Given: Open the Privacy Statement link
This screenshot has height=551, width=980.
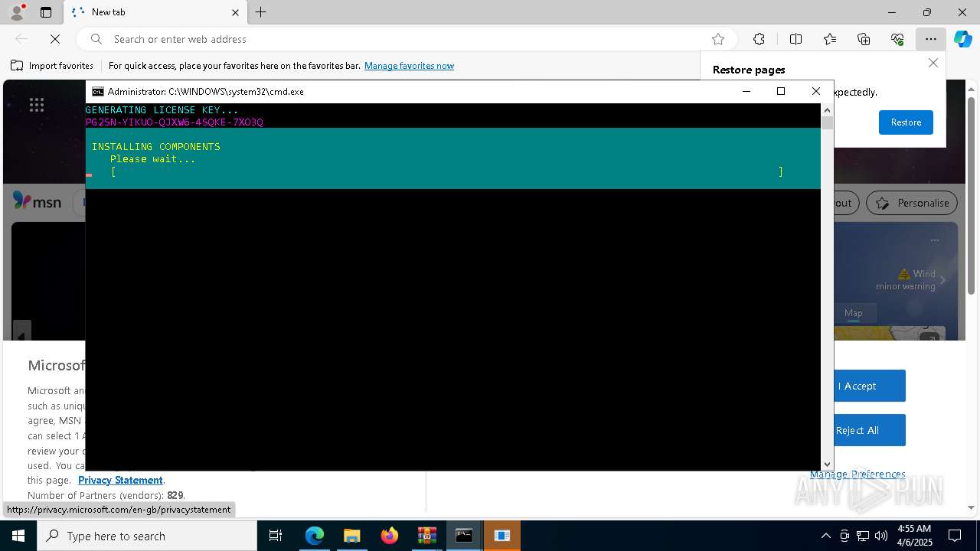Looking at the screenshot, I should tap(120, 480).
